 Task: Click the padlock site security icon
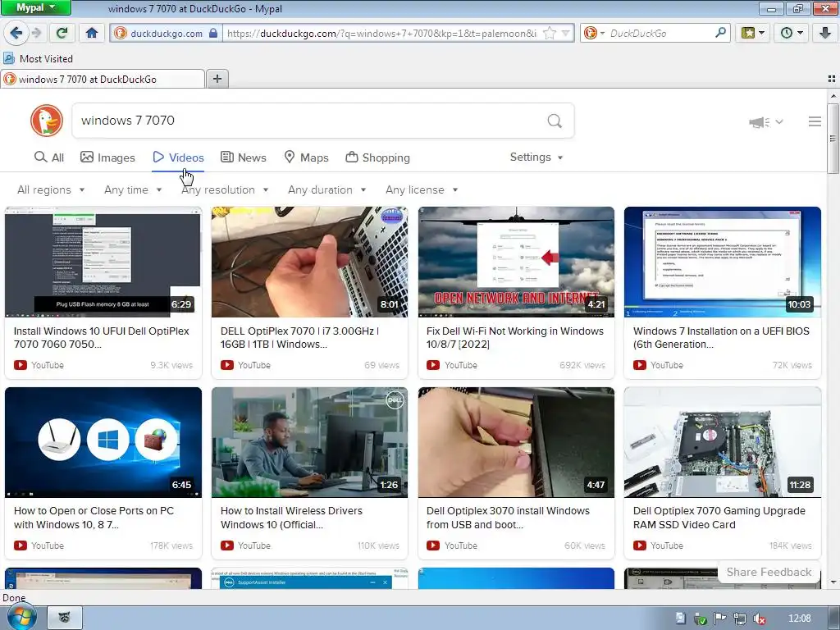[x=213, y=33]
